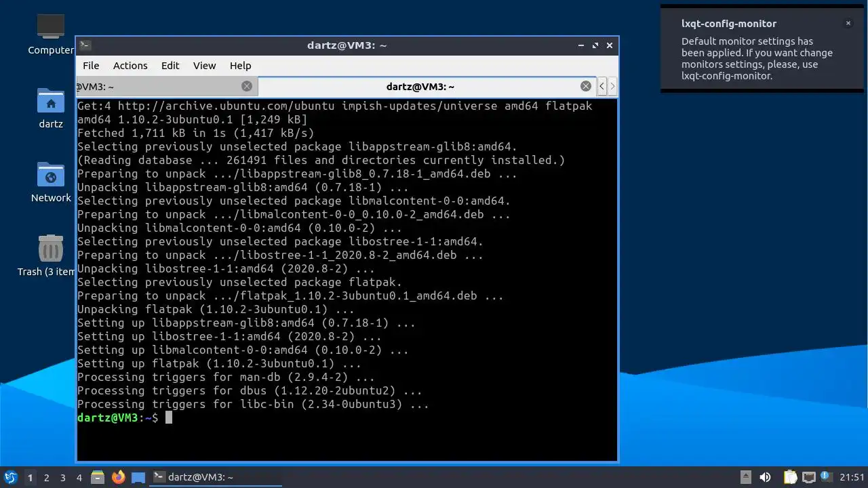
Task: Click 'Setting up flatpak' output line
Action: click(219, 364)
